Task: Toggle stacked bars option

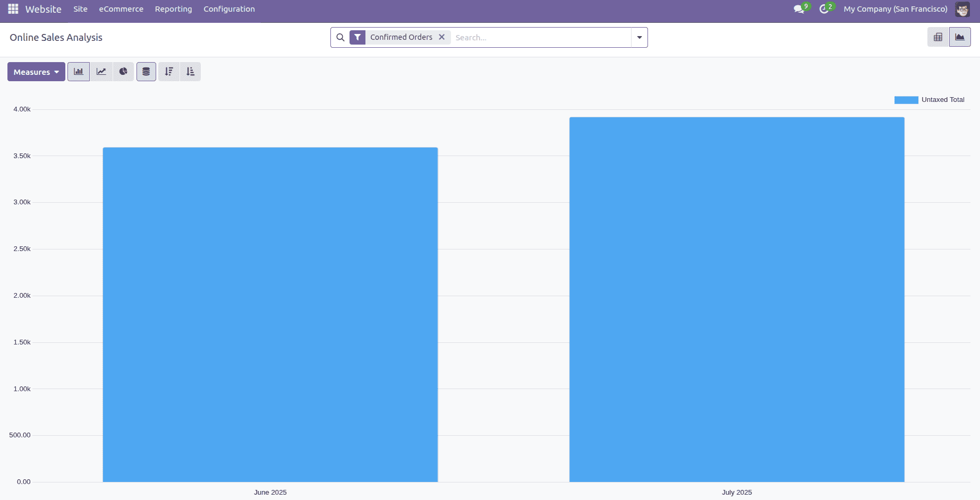Action: click(x=146, y=72)
